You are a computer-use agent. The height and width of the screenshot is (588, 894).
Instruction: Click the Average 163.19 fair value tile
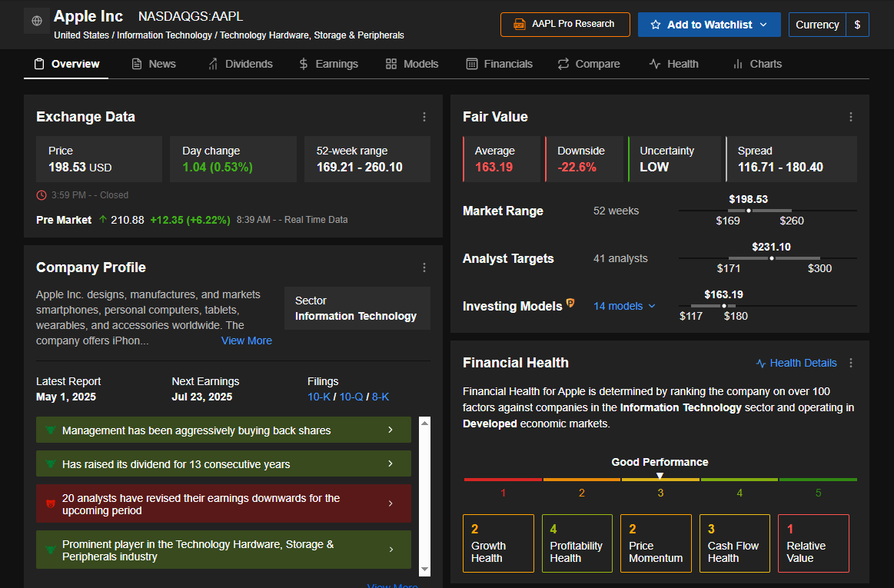[x=502, y=159]
